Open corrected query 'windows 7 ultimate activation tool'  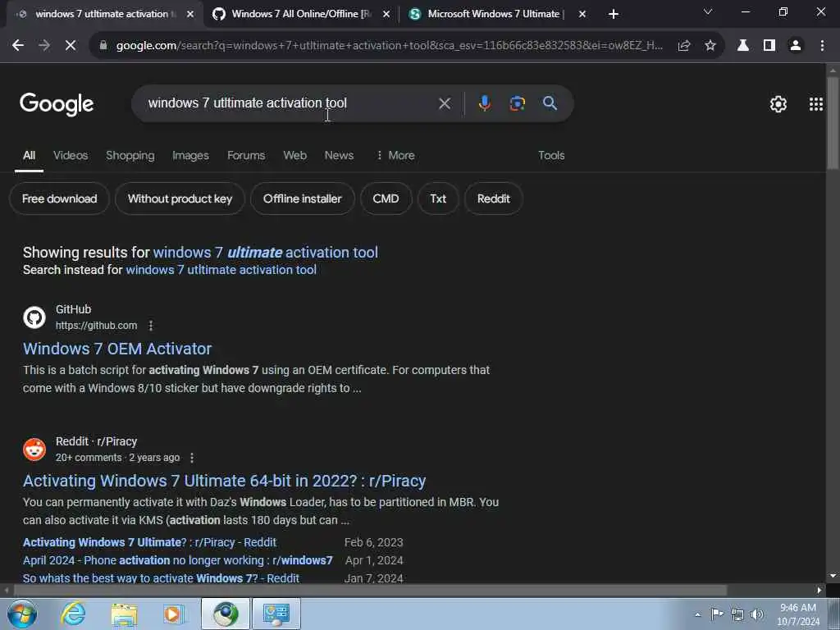(265, 253)
